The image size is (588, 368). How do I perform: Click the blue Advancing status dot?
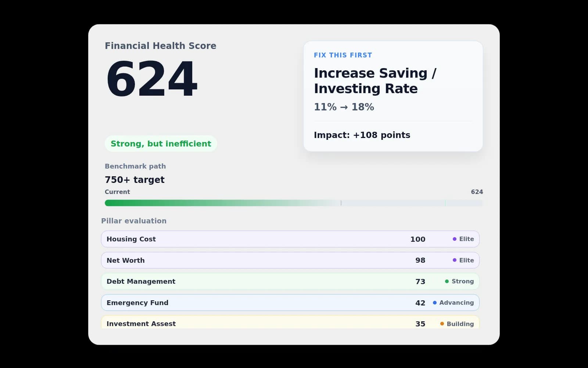(x=435, y=302)
